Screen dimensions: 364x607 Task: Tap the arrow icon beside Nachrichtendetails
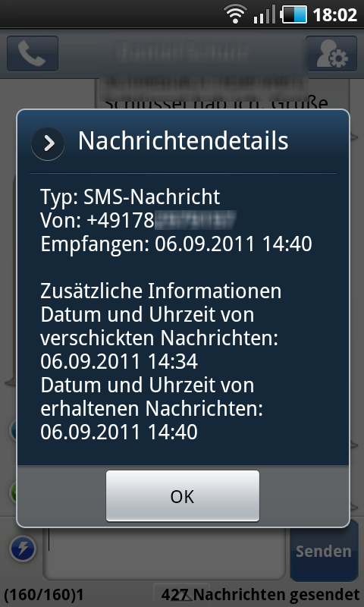coord(48,144)
